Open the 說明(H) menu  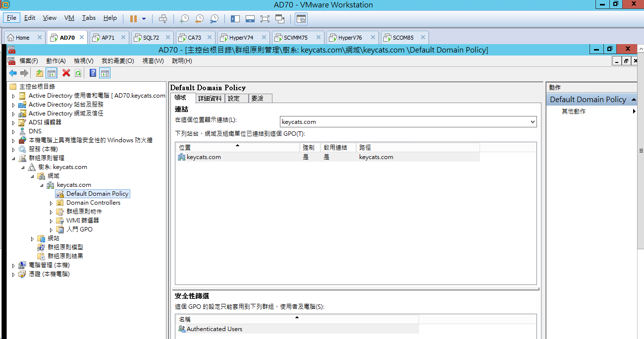[x=182, y=61]
